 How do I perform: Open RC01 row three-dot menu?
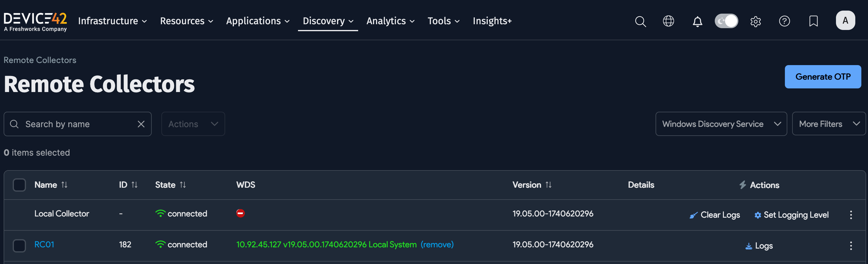(850, 246)
